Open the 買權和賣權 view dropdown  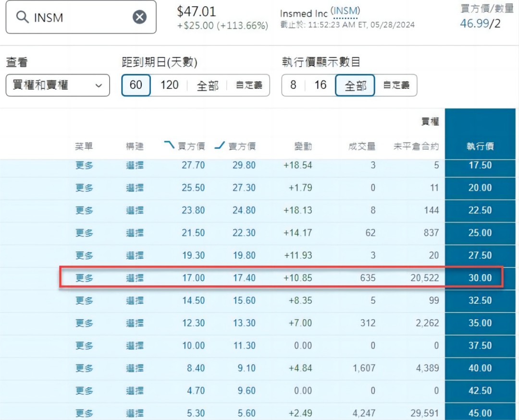[x=58, y=85]
